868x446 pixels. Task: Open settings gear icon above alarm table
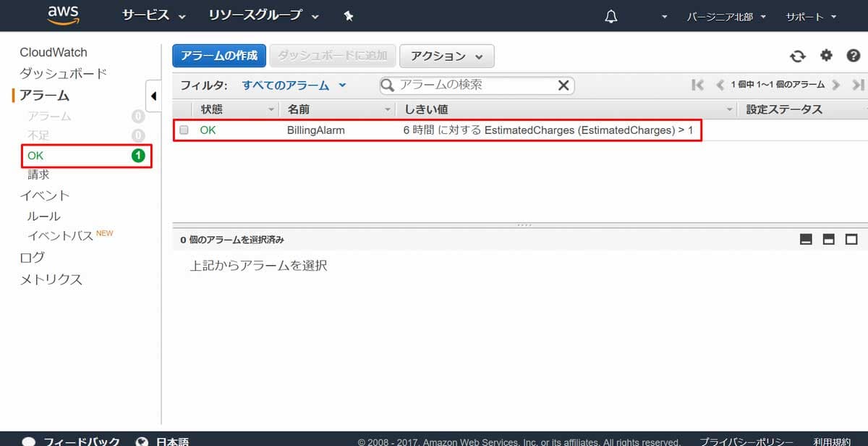826,56
